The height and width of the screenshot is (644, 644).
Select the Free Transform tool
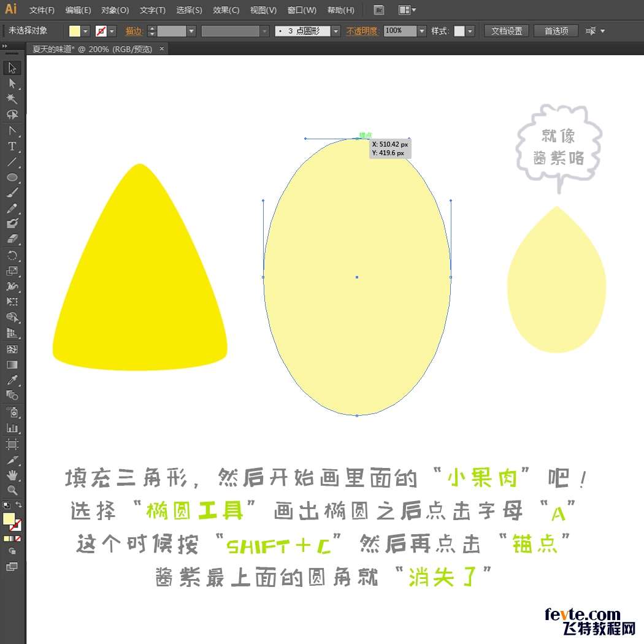(x=12, y=302)
